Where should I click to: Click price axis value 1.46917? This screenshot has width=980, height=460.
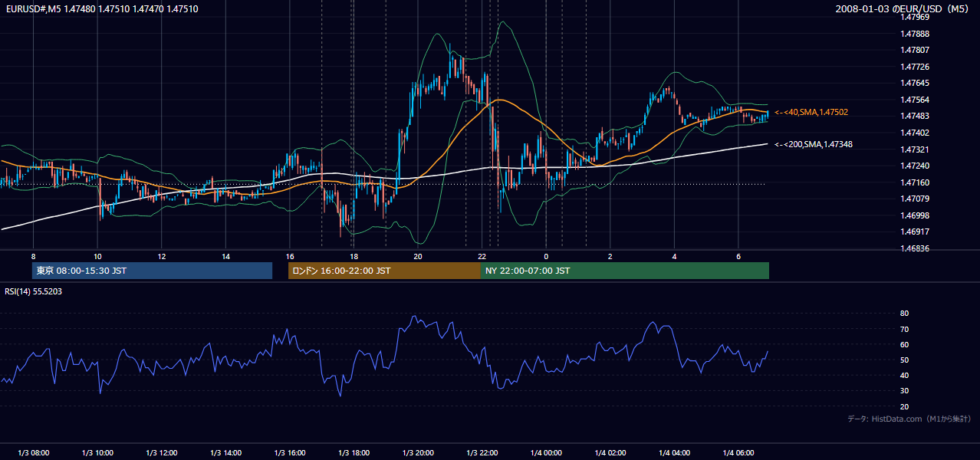(x=916, y=232)
